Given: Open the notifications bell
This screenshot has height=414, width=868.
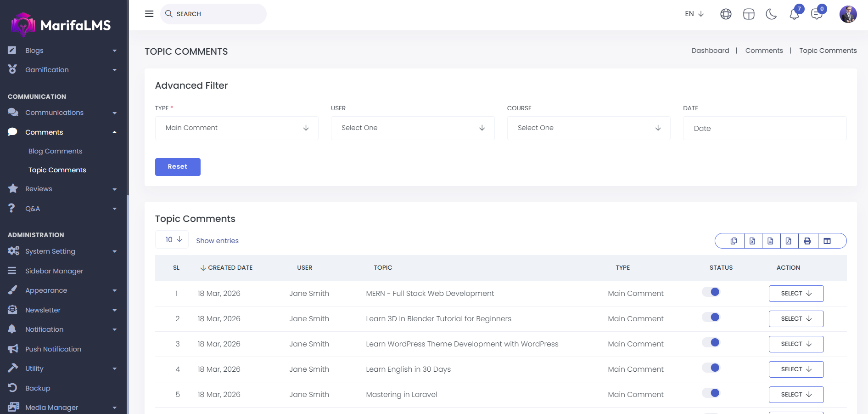Looking at the screenshot, I should pyautogui.click(x=794, y=14).
